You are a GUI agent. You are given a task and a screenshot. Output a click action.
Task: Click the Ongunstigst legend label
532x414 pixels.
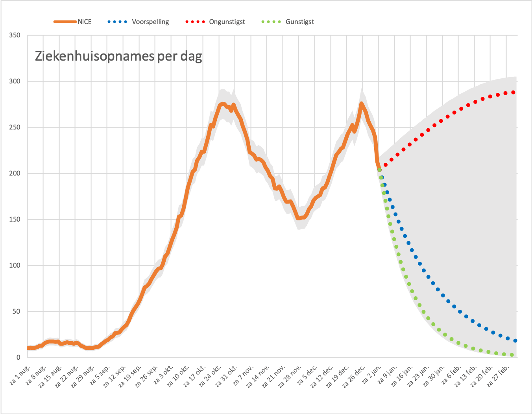(x=215, y=22)
